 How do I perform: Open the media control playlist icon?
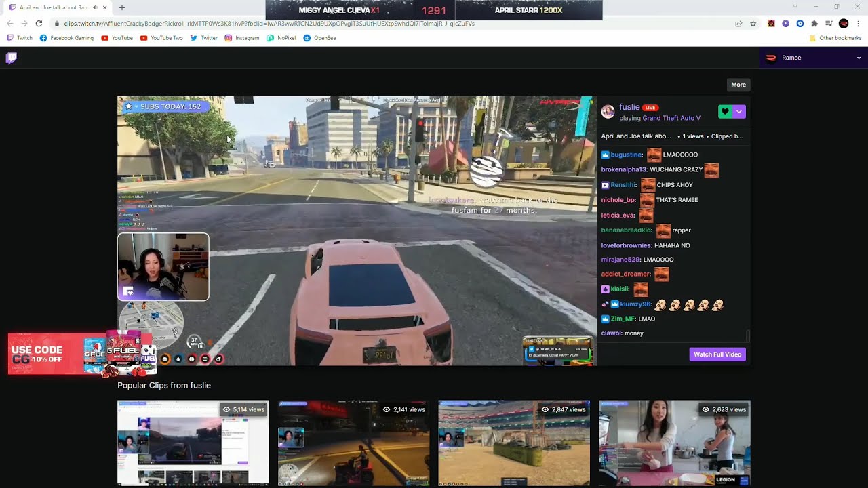pos(829,24)
